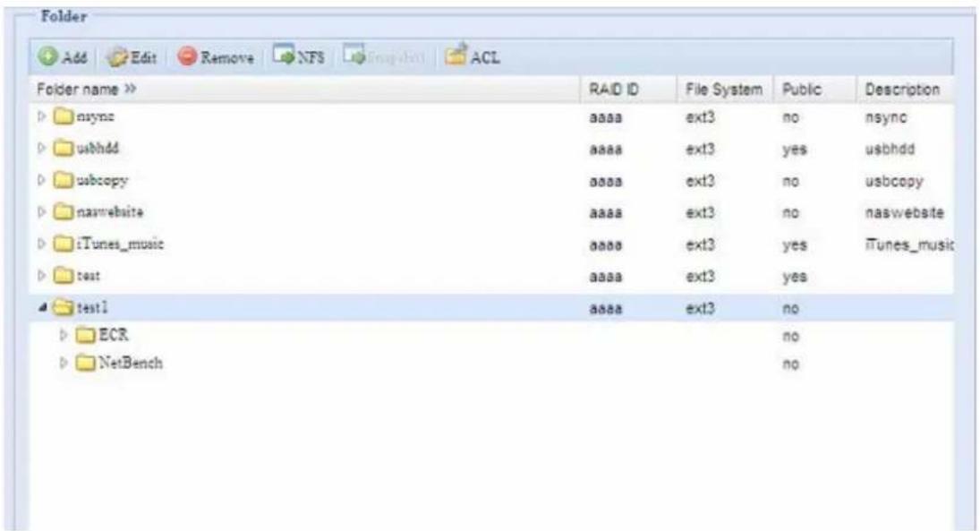This screenshot has height=531, width=980.
Task: Click the Remove button label
Action: coord(227,58)
